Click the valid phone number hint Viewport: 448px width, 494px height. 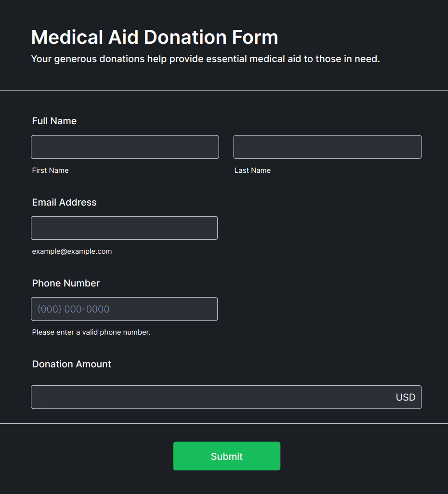click(x=92, y=332)
